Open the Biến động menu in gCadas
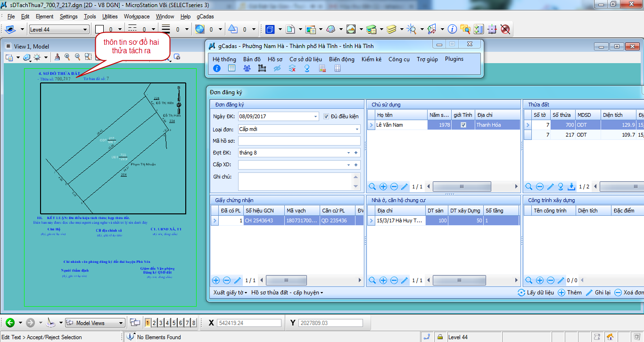This screenshot has height=342, width=644. [341, 59]
